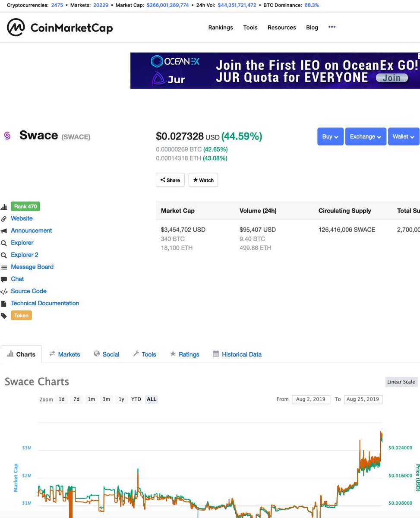Switch to the Charts tab

[x=22, y=354]
